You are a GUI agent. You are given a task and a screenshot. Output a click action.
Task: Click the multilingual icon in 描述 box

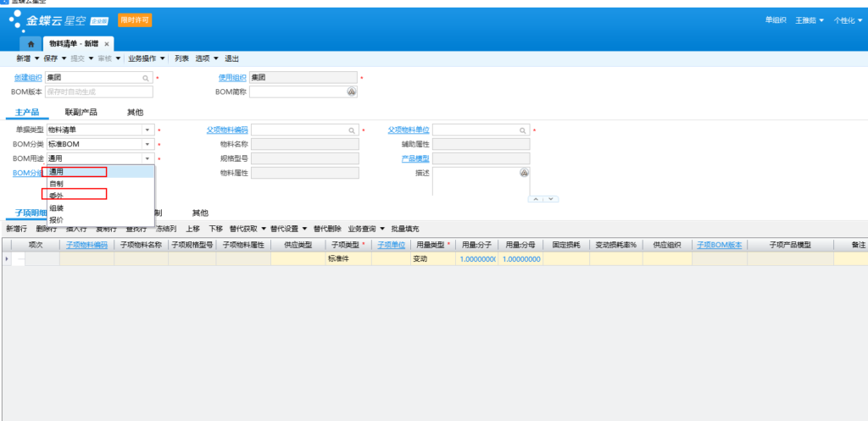[524, 173]
